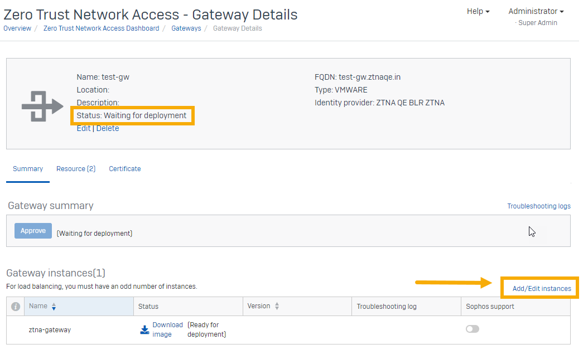
Task: Open the Administrator dropdown menu
Action: (x=536, y=12)
